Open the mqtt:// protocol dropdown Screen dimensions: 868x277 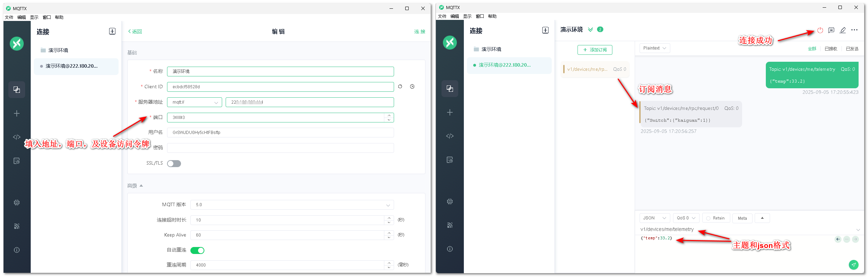194,102
